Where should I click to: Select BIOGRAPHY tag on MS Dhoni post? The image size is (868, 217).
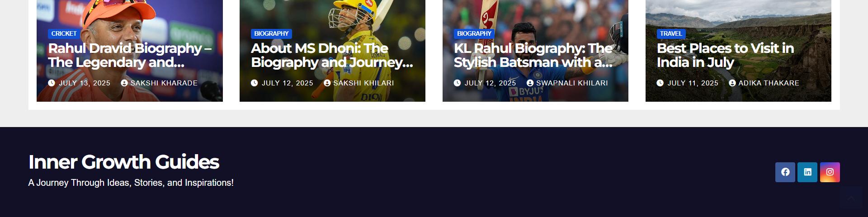tap(271, 34)
